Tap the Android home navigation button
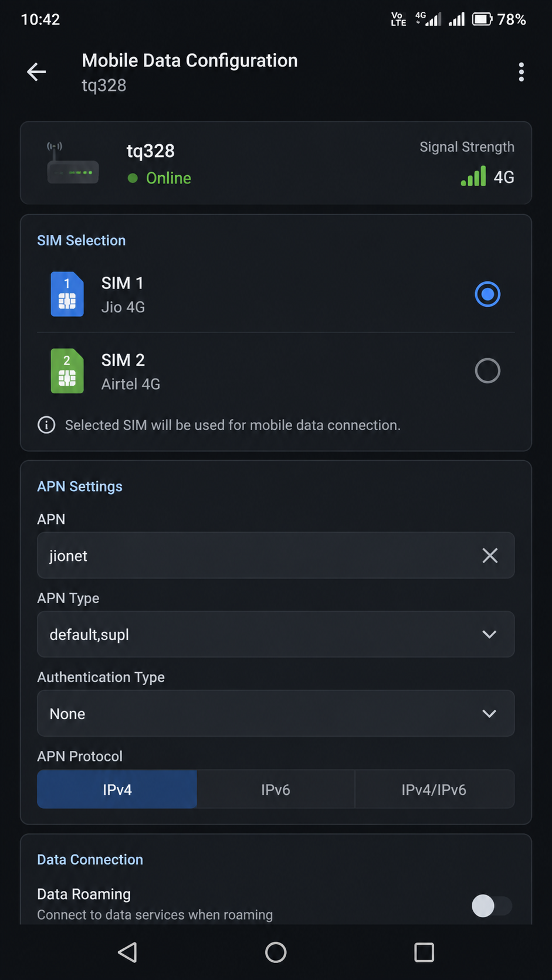552x980 pixels. coord(276,952)
